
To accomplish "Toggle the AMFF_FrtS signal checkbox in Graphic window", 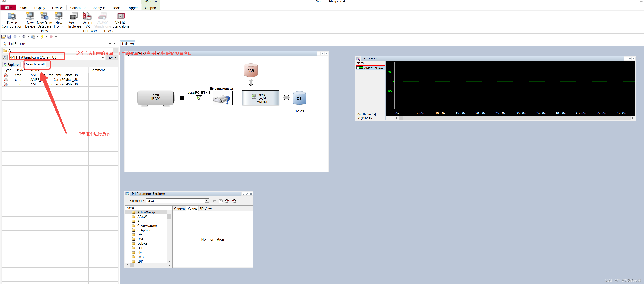I will click(358, 67).
